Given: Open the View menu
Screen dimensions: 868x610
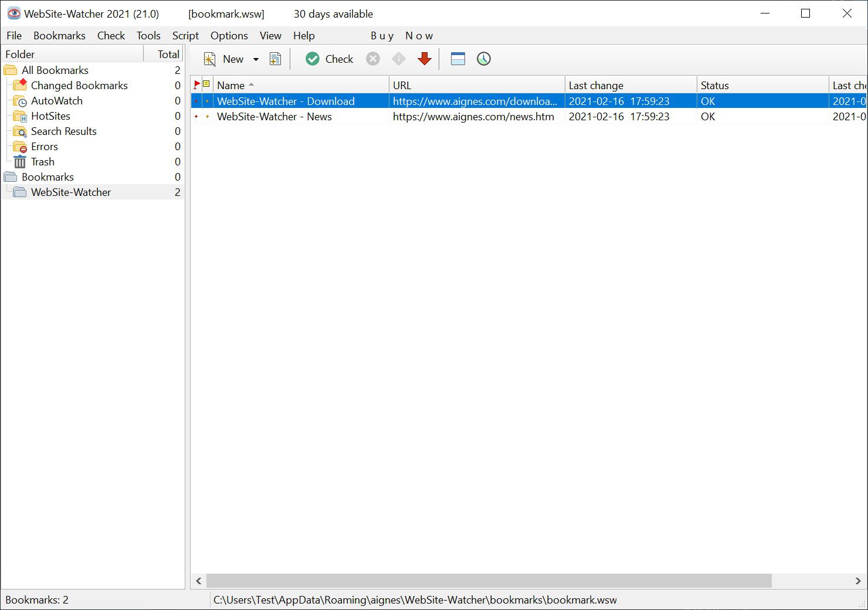Looking at the screenshot, I should [x=270, y=36].
